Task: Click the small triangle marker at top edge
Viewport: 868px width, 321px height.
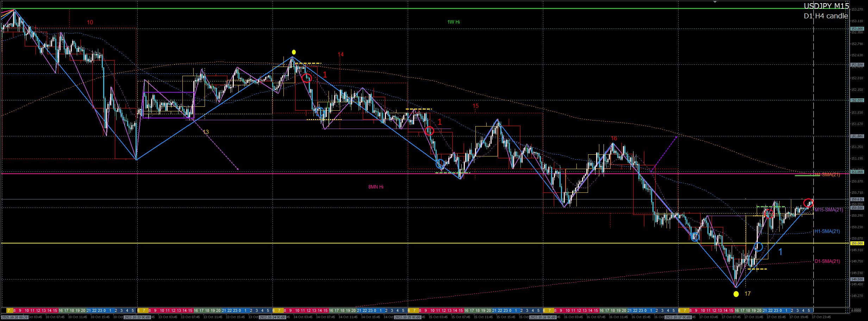Action: 715,2
